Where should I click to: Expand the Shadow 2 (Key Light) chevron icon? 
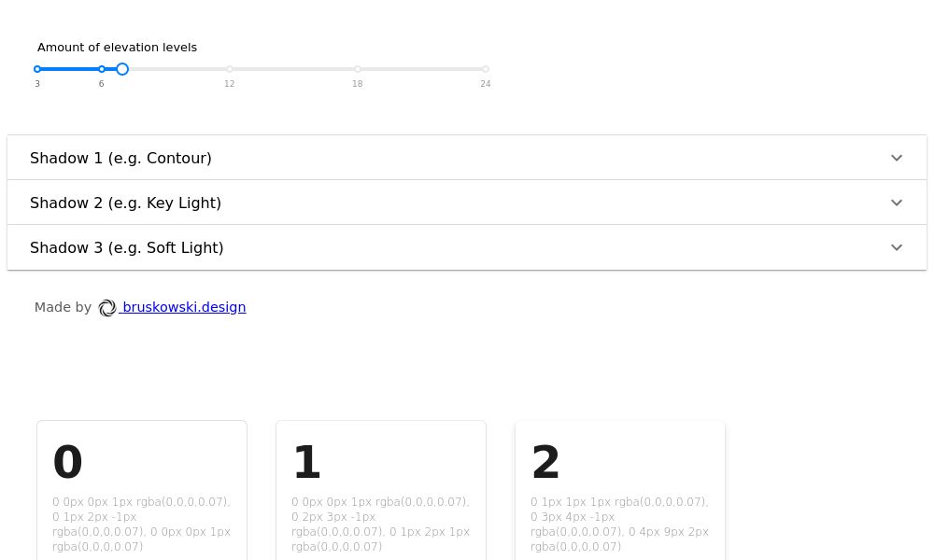click(897, 203)
